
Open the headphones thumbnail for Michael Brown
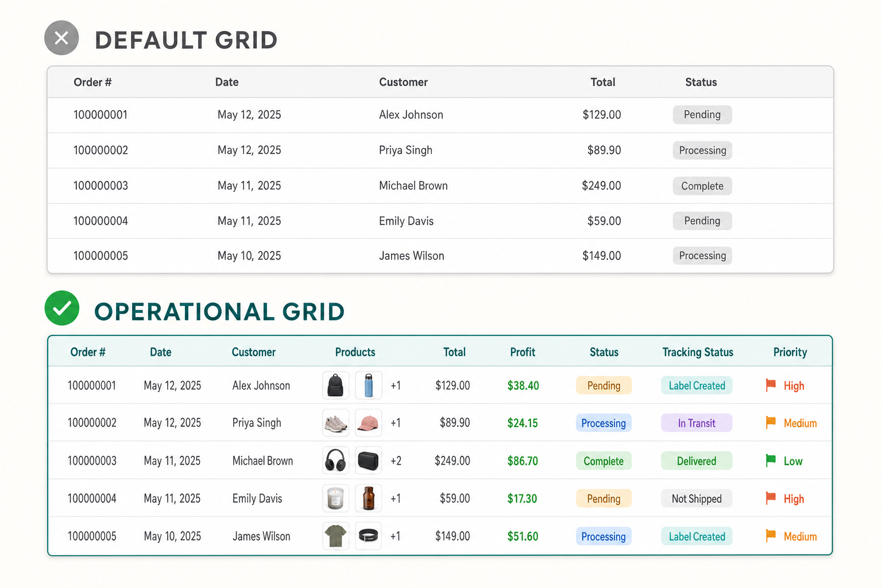tap(335, 461)
